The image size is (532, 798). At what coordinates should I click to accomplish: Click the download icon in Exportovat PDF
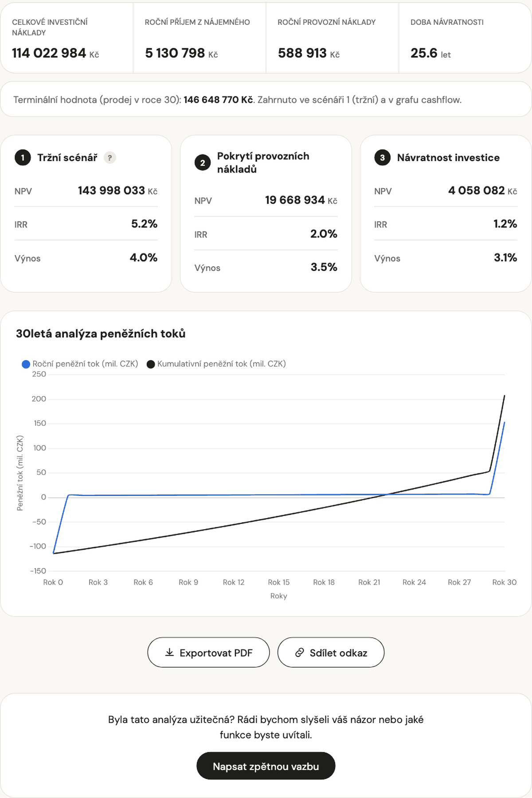click(169, 653)
